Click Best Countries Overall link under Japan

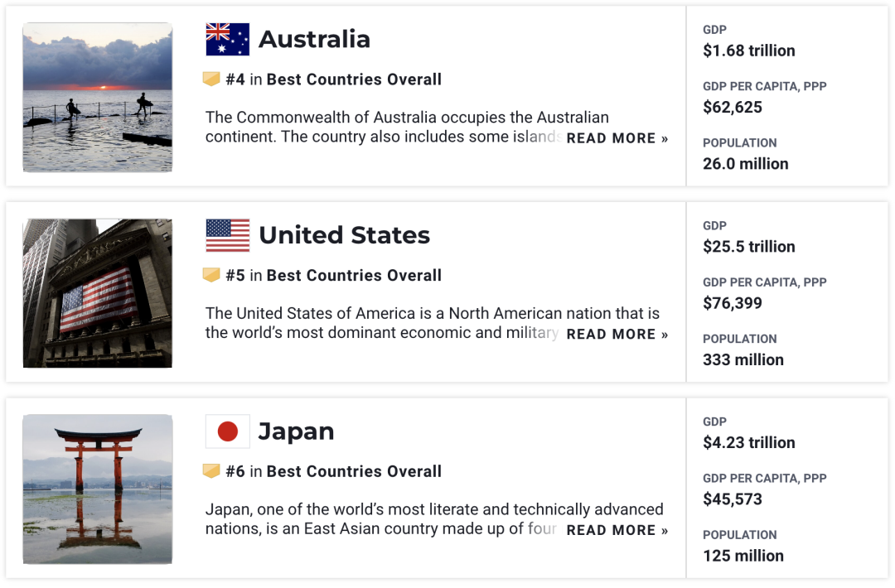tap(354, 472)
